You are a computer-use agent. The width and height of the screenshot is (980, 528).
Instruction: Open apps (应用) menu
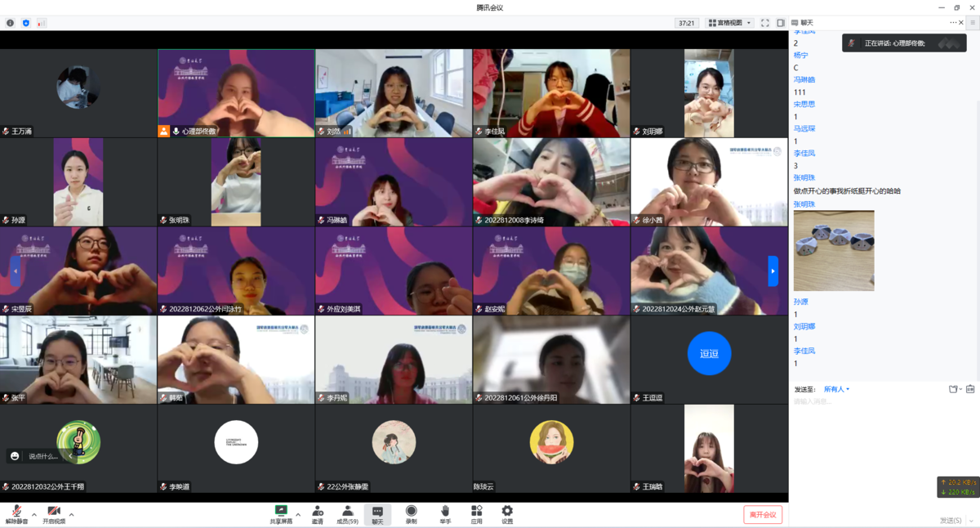[476, 514]
